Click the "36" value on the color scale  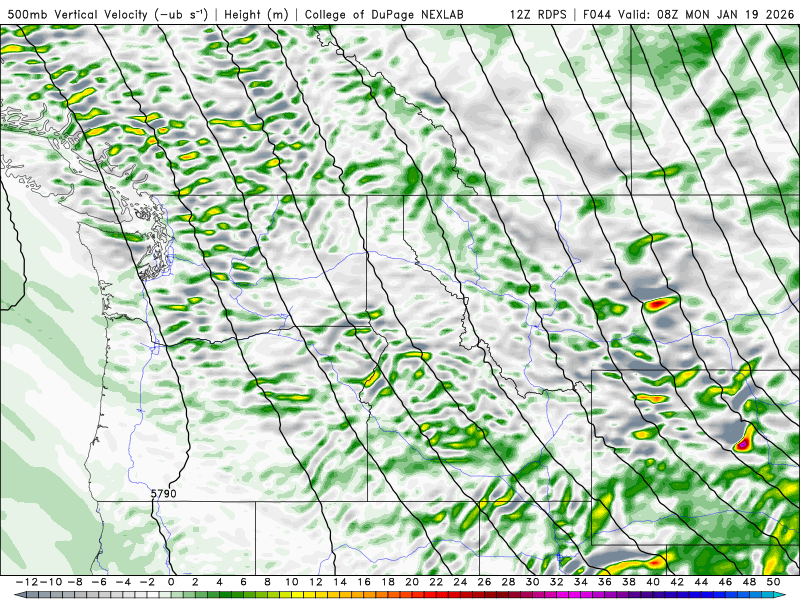tap(605, 582)
